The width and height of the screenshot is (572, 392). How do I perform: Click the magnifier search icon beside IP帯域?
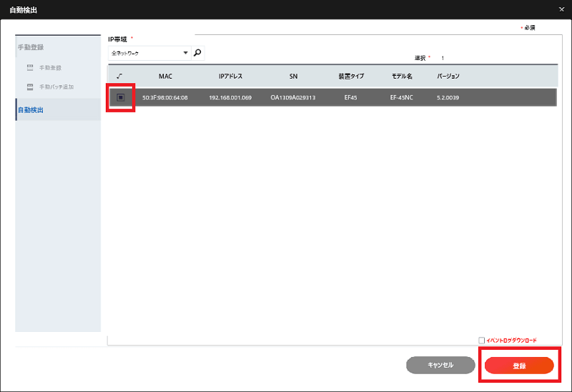pyautogui.click(x=197, y=53)
